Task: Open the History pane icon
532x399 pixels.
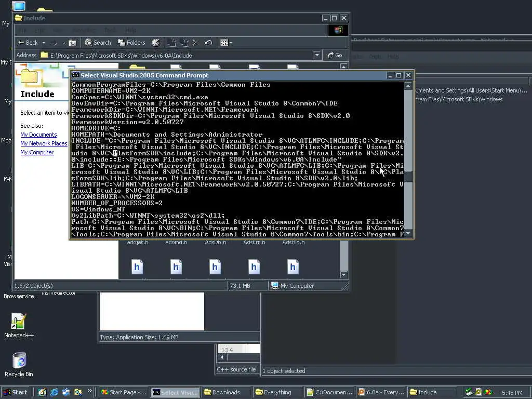Action: [156, 43]
